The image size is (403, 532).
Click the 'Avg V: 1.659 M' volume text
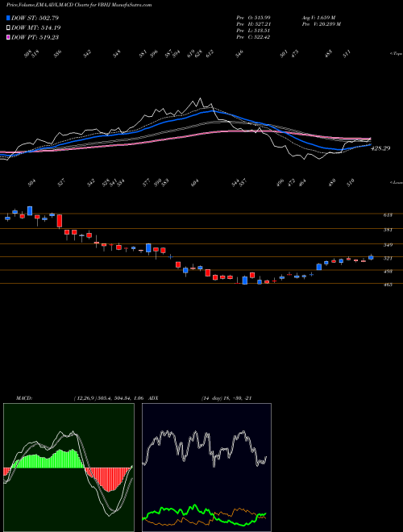[x=318, y=17]
